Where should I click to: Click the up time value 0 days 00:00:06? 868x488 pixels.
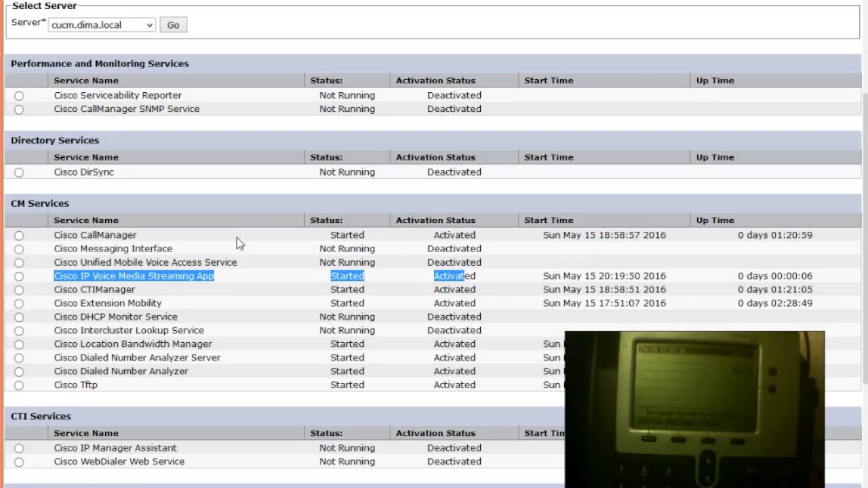click(x=775, y=276)
